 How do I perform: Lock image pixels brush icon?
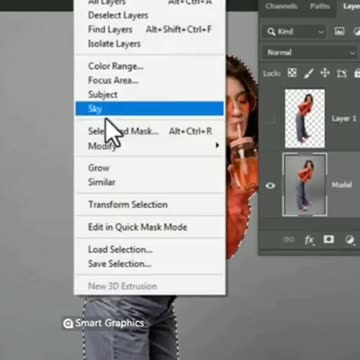(309, 73)
